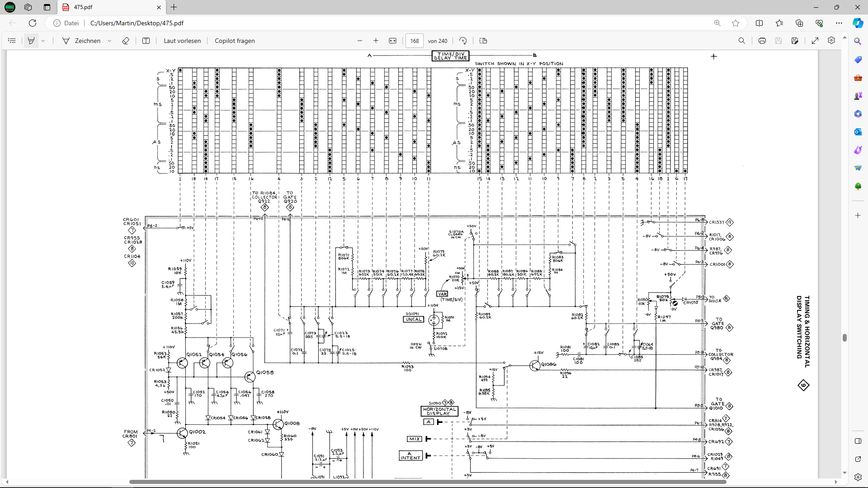Rotate the PDF page
This screenshot has height=488, width=868.
pos(463,41)
